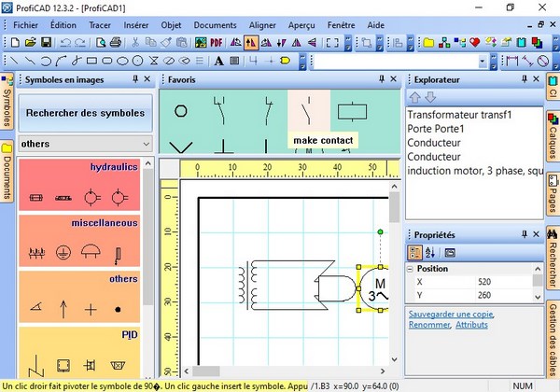Toggle the highlighted vertical flip button

[251, 43]
